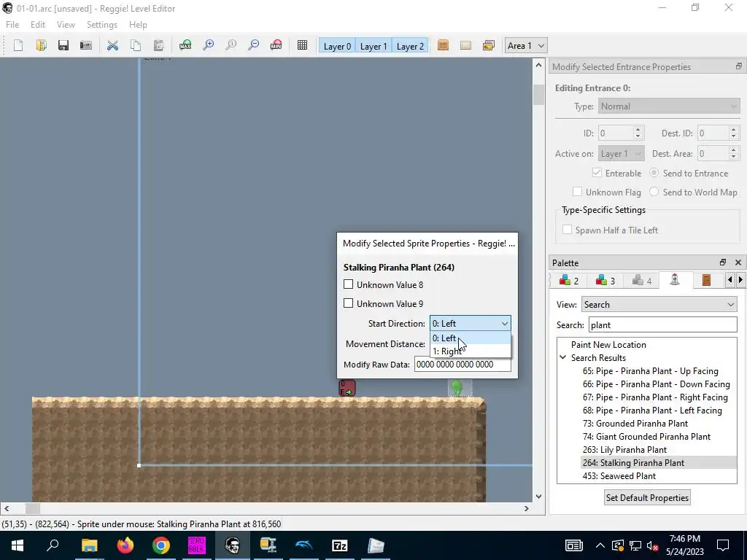Click the Zoom to Minimum icon
This screenshot has height=560, width=747.
click(276, 46)
